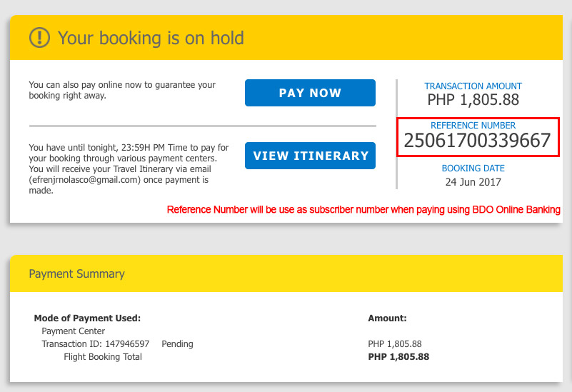The height and width of the screenshot is (392, 572).
Task: Select the bold PHP 1,805.88 total
Action: tap(398, 356)
